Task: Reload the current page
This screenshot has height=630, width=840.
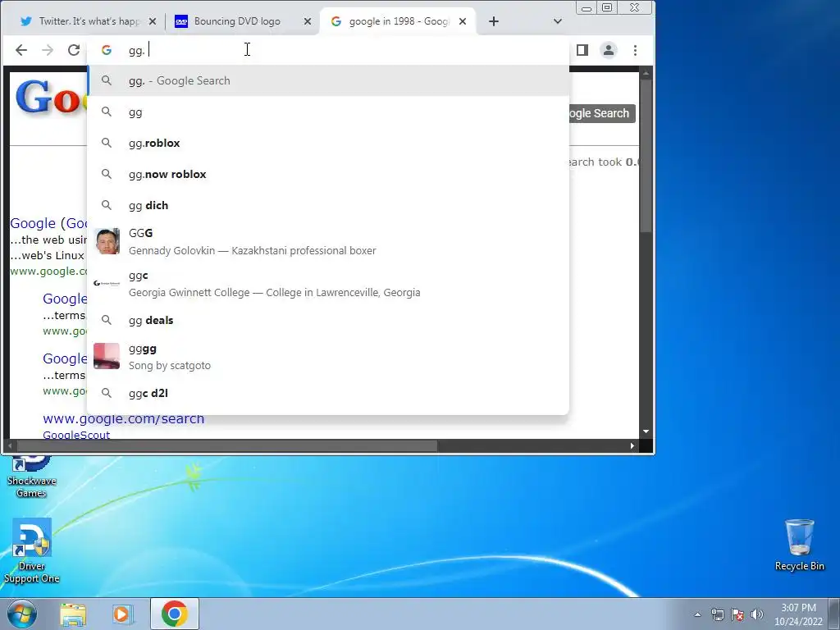Action: tap(74, 50)
